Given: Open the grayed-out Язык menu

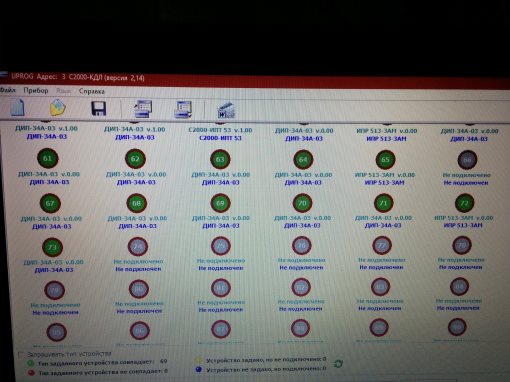Looking at the screenshot, I should [63, 91].
